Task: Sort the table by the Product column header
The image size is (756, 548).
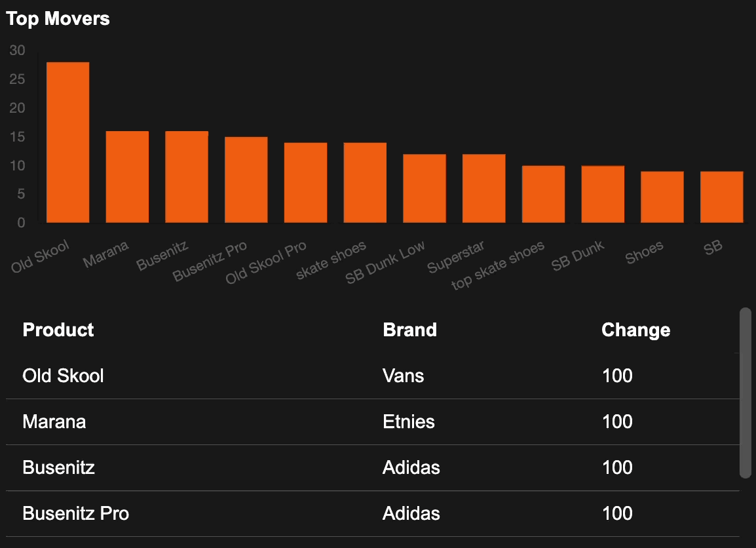Action: [58, 330]
